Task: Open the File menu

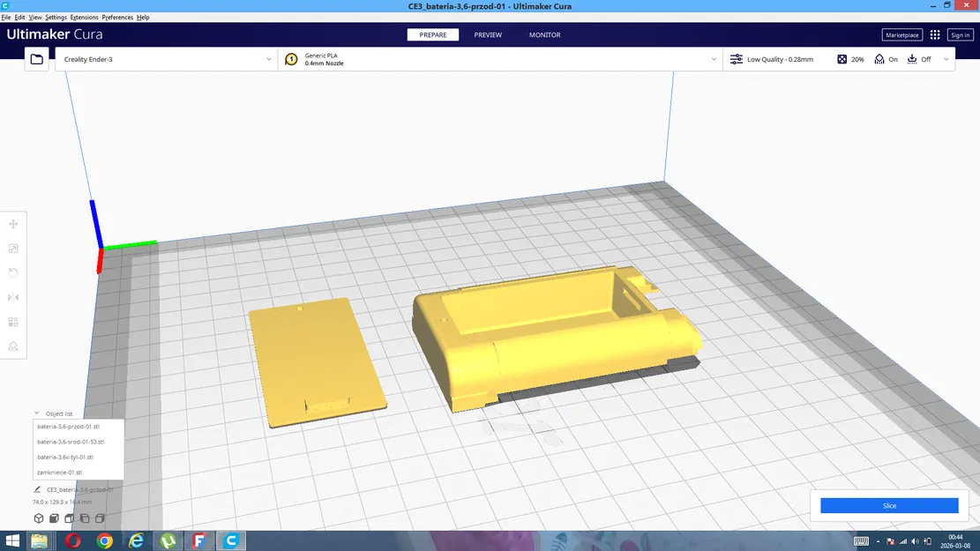Action: point(5,18)
